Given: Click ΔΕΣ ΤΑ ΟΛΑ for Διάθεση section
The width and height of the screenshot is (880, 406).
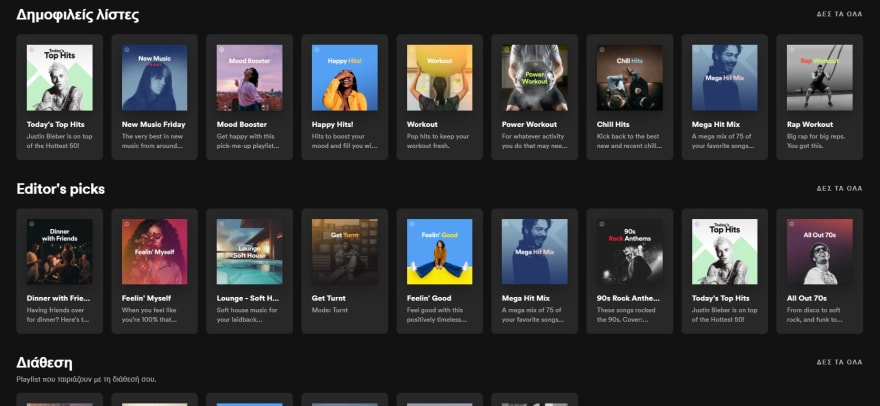Looking at the screenshot, I should click(839, 362).
